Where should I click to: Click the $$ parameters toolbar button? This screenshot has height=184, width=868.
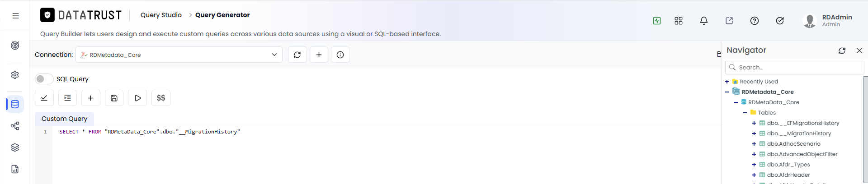tap(161, 98)
